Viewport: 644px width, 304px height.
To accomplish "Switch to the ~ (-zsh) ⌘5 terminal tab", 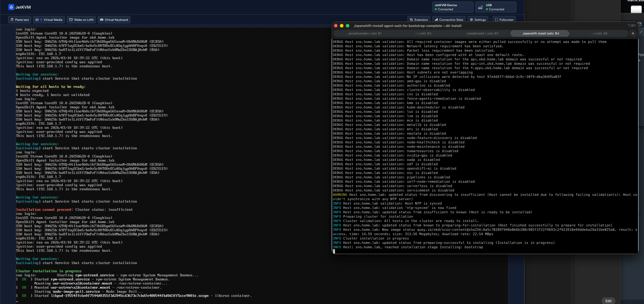I will [599, 34].
